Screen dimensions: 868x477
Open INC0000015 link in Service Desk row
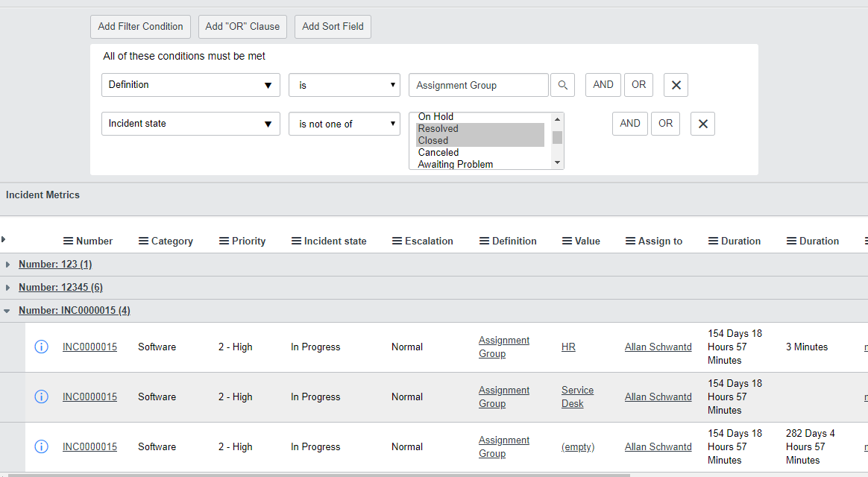(89, 397)
